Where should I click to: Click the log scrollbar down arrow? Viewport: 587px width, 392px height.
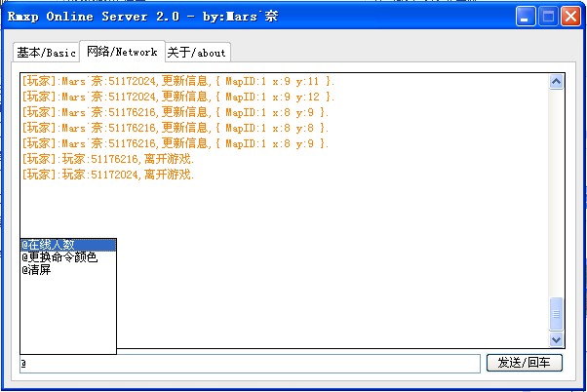[x=556, y=339]
